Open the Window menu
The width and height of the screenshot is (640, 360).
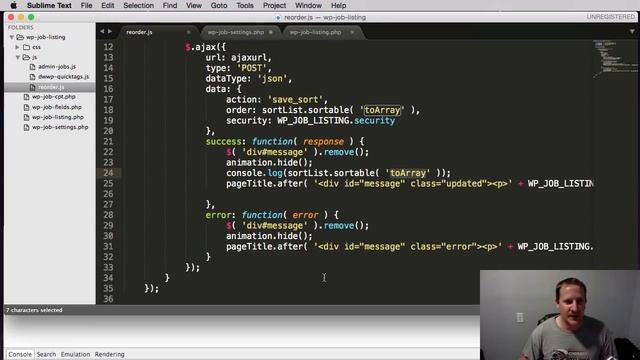point(308,5)
